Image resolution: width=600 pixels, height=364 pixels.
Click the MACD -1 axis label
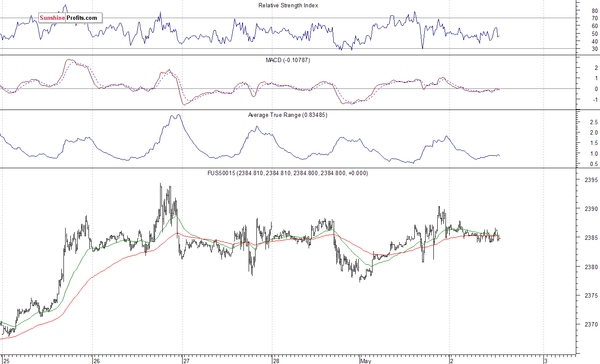[595, 99]
